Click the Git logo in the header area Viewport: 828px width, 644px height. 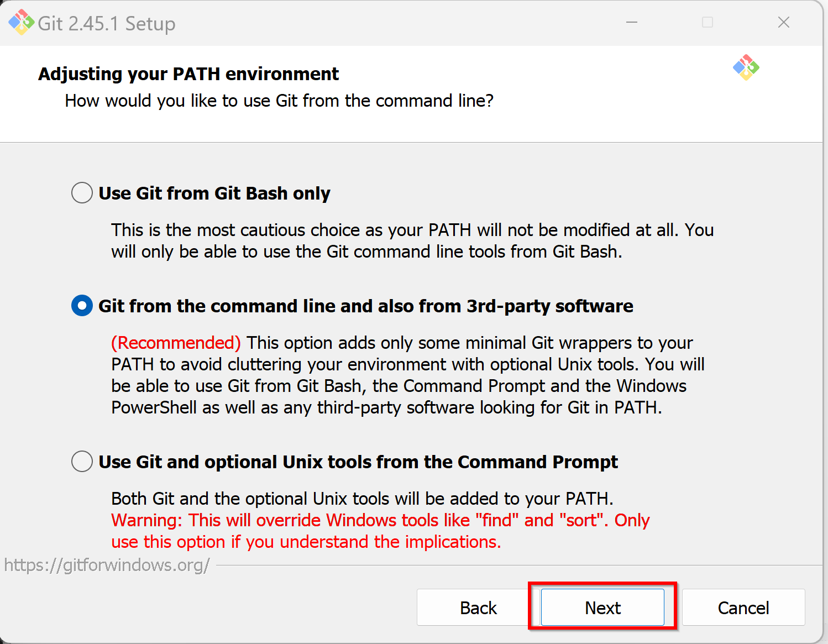746,67
